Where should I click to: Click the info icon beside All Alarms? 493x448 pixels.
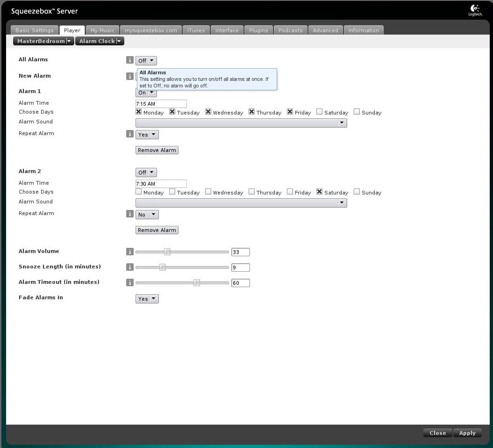click(x=130, y=60)
